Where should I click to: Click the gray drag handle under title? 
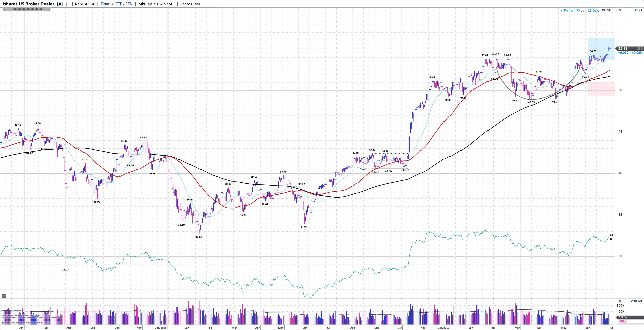pyautogui.click(x=27, y=9)
